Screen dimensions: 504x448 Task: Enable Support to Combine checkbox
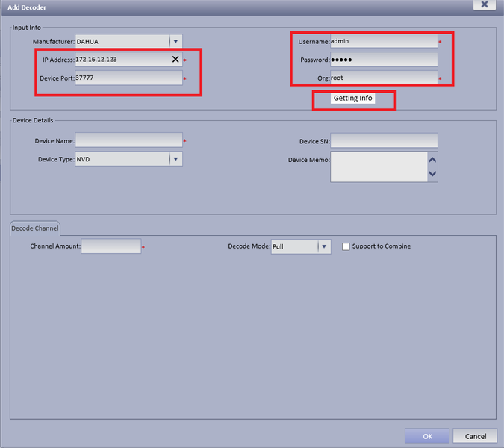coord(346,246)
